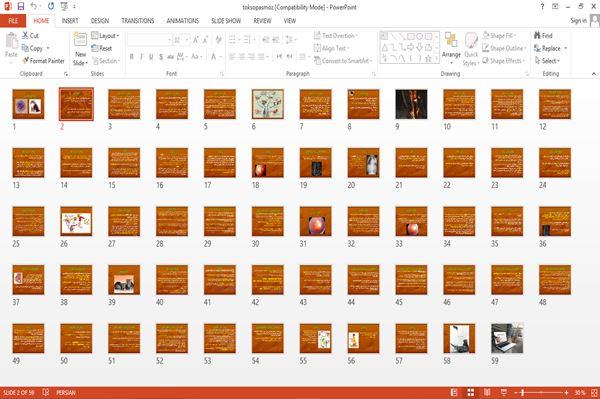
Task: Toggle Italic formatting
Action: click(x=141, y=57)
